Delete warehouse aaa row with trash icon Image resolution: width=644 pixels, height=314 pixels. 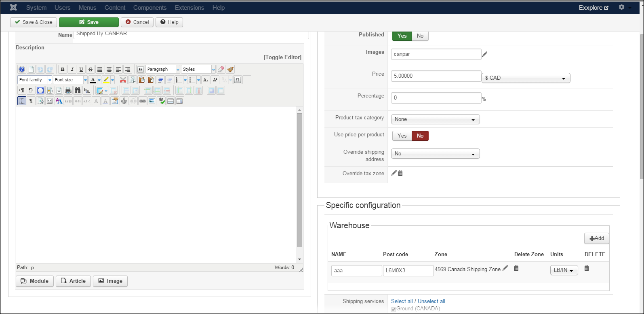tap(587, 268)
